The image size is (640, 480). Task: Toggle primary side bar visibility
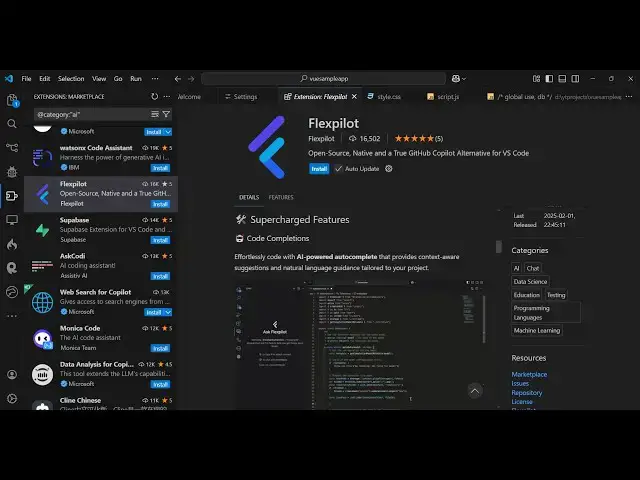click(549, 78)
